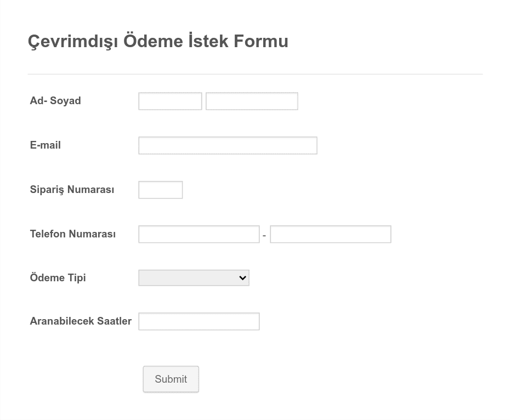Focus the E-mail input field
The image size is (510, 420).
pyautogui.click(x=228, y=145)
